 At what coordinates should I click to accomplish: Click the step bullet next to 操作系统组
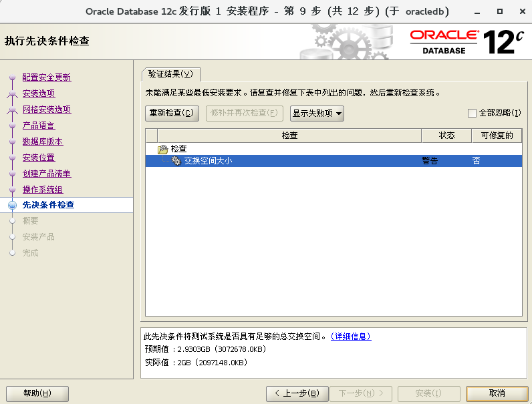(x=13, y=190)
